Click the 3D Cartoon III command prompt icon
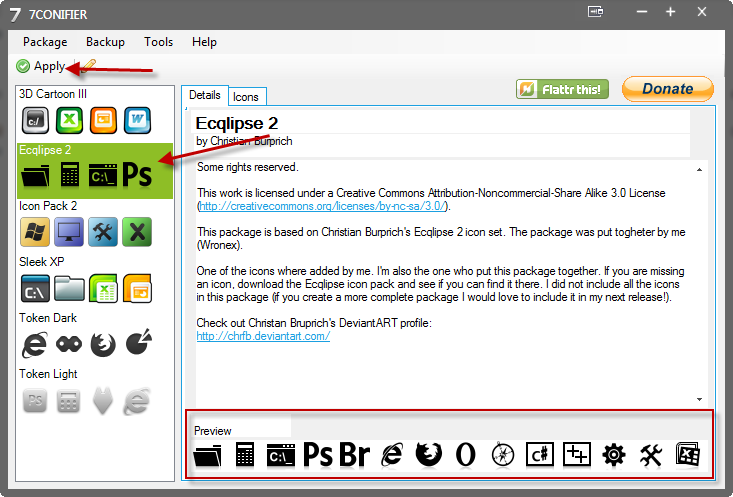Viewport: 733px width, 497px height. tap(35, 120)
